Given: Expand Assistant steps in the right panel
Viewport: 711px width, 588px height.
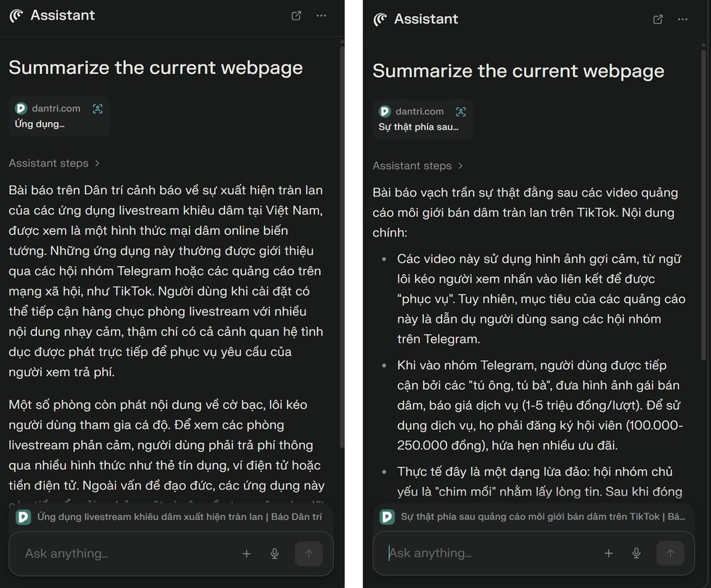Looking at the screenshot, I should pos(418,166).
